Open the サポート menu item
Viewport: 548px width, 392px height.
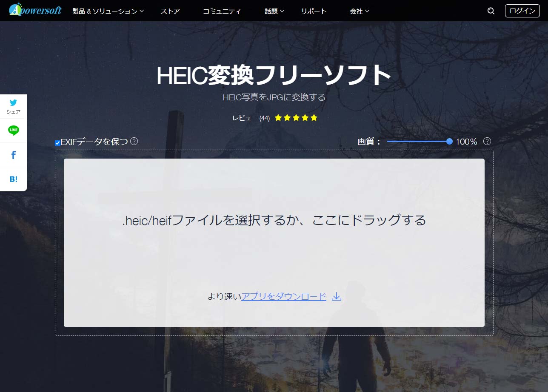tap(314, 11)
